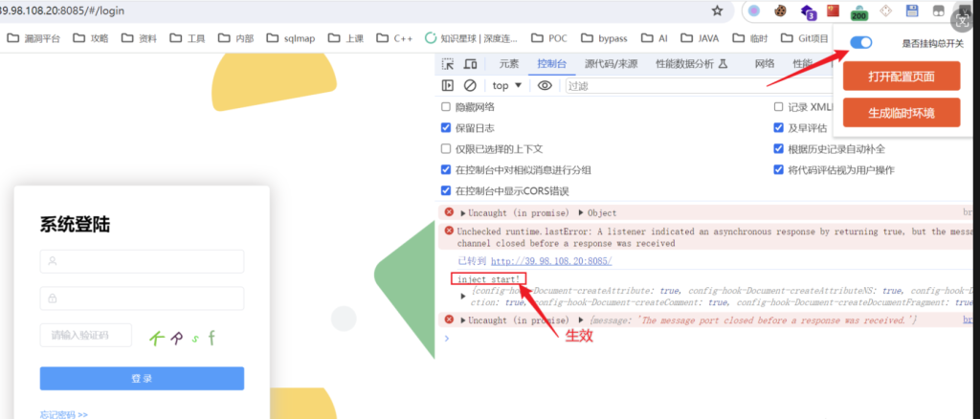Bookmark this page with the star icon
980x419 pixels.
click(717, 11)
